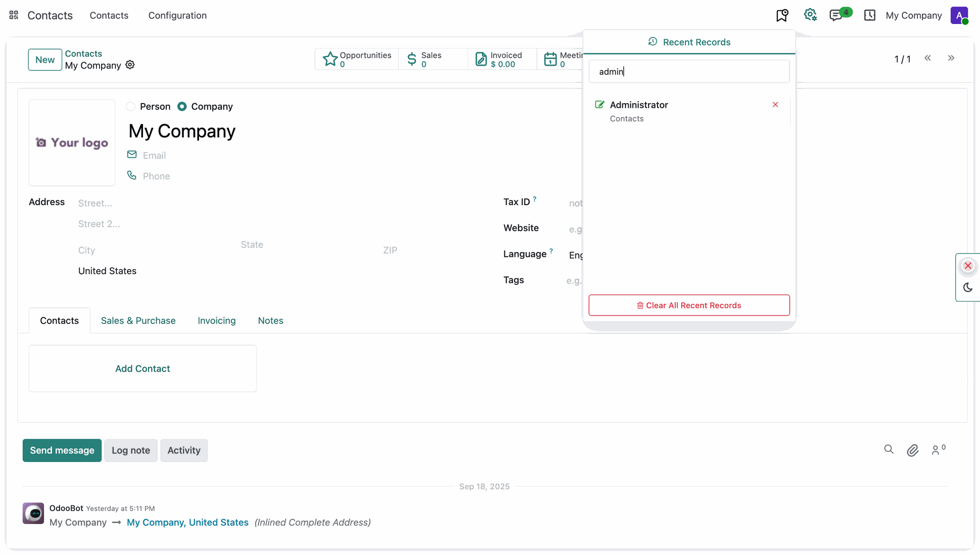The height and width of the screenshot is (555, 980).
Task: Click Log note button
Action: click(131, 450)
